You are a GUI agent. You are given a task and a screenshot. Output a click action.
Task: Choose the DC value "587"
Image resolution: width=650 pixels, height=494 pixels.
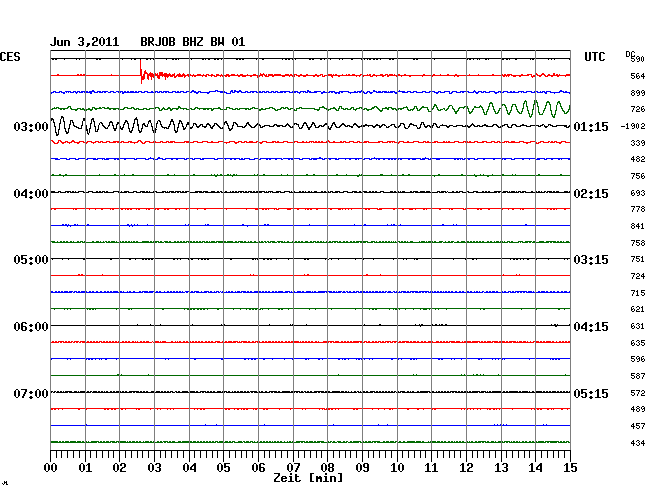coord(638,376)
